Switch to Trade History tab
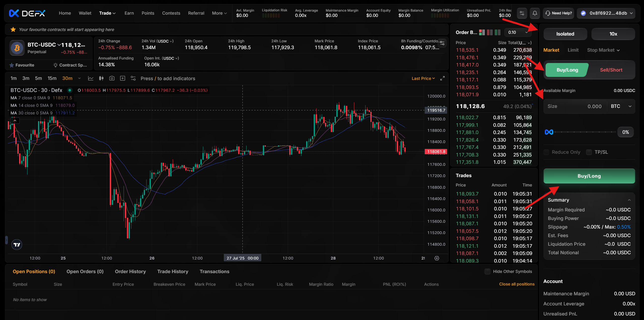The image size is (644, 320). point(173,271)
